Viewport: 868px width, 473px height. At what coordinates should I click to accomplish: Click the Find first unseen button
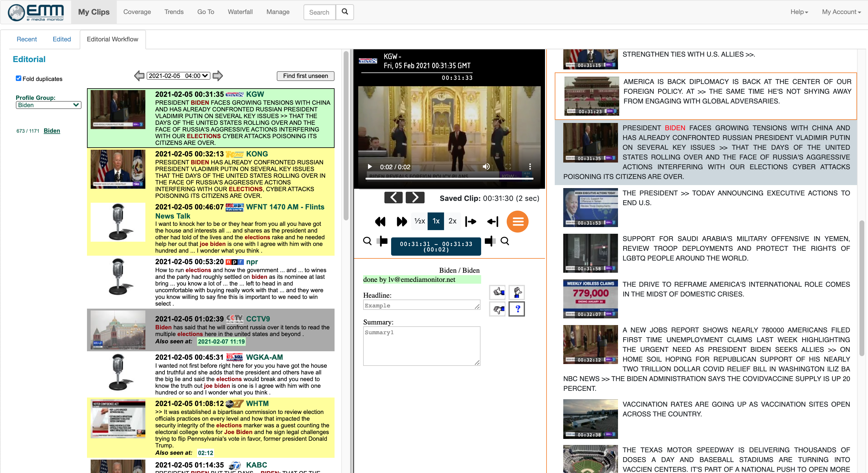305,76
